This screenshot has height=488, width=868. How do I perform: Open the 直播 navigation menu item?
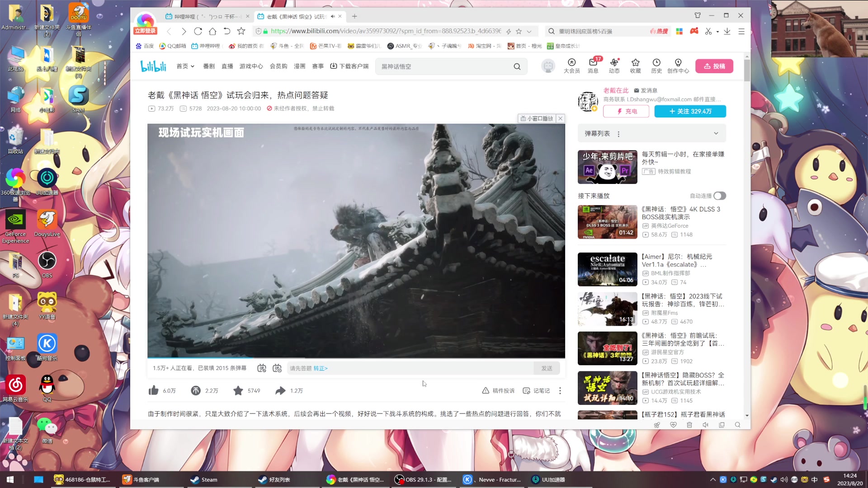tap(227, 66)
